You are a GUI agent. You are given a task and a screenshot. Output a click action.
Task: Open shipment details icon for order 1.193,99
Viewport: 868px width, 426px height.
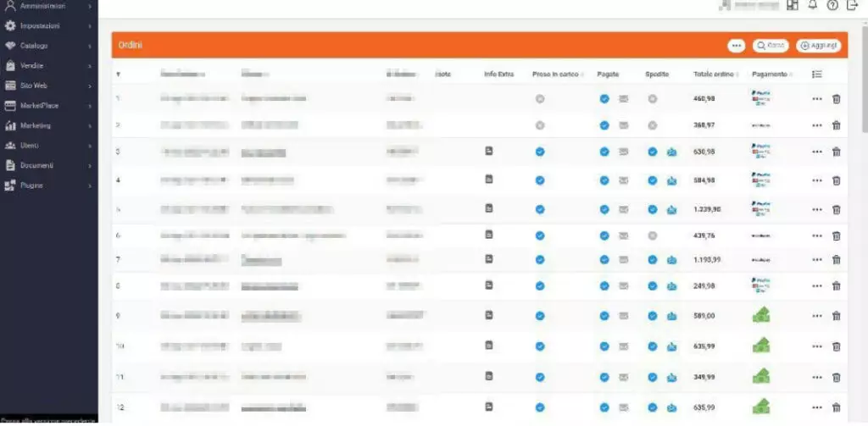pyautogui.click(x=671, y=259)
